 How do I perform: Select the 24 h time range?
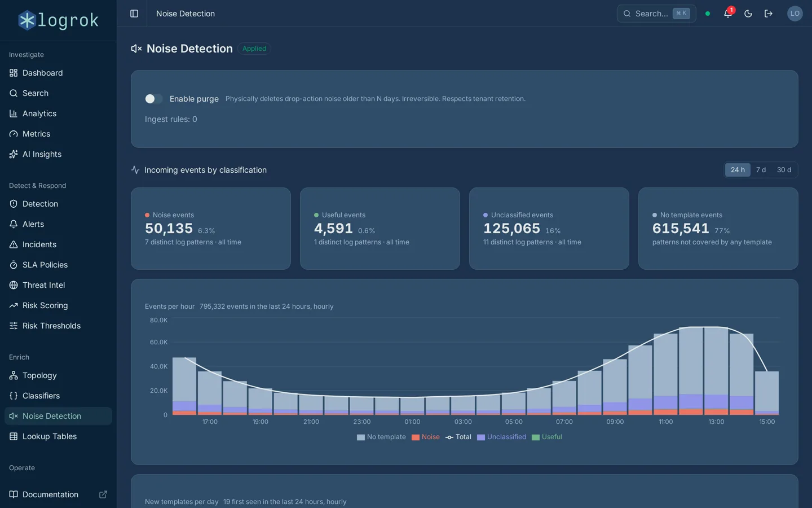738,170
